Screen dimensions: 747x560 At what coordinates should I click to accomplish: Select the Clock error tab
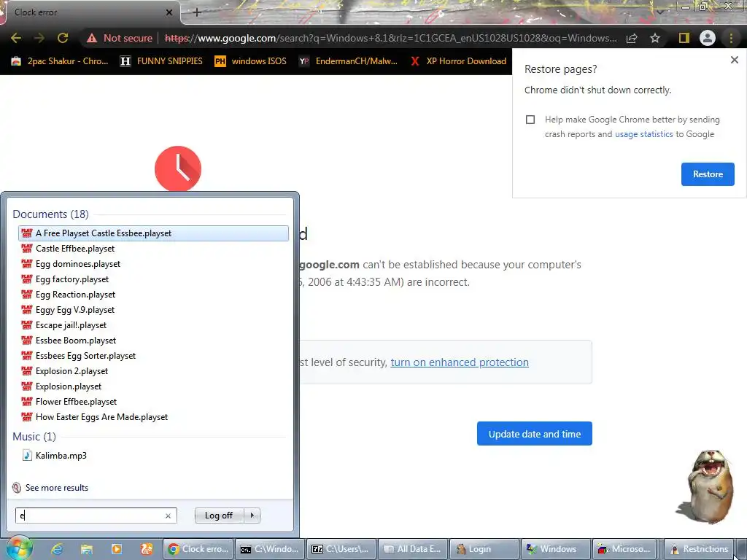coord(90,12)
